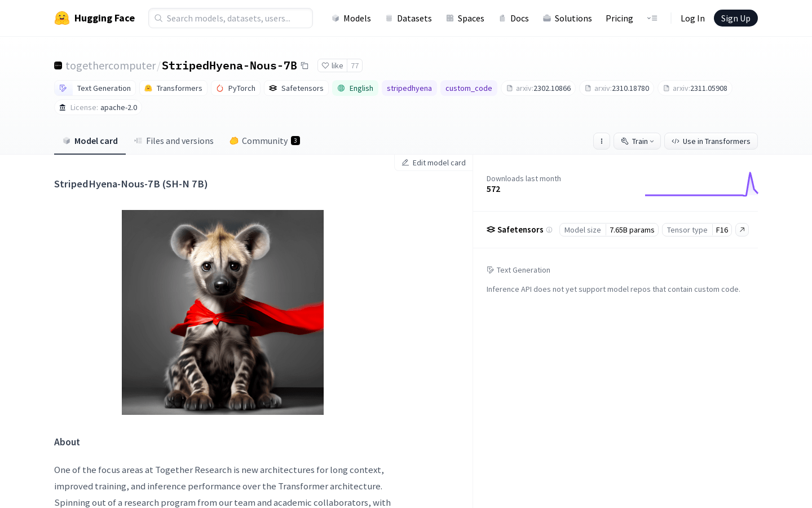Select the PyTorch tag
The image size is (812, 508).
coord(236,88)
